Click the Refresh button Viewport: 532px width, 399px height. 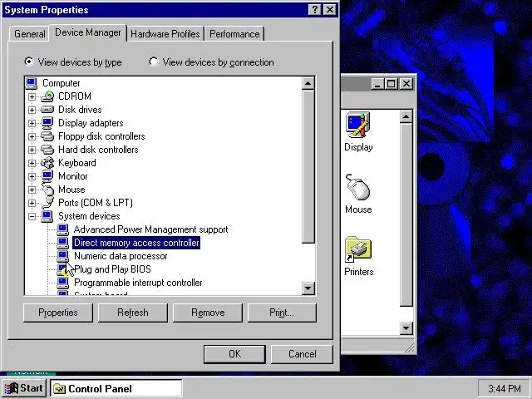133,313
